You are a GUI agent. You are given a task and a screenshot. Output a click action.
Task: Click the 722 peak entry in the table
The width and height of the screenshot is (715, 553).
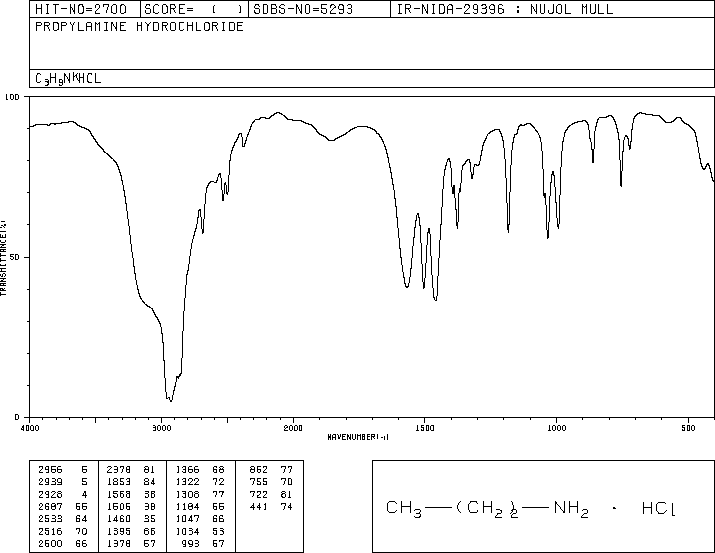point(271,494)
